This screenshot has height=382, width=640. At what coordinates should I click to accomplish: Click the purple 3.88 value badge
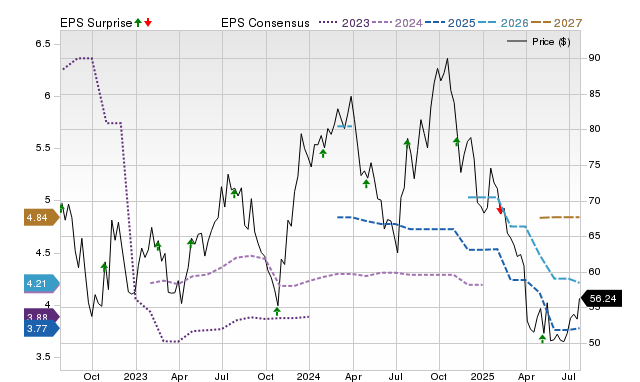pyautogui.click(x=42, y=315)
